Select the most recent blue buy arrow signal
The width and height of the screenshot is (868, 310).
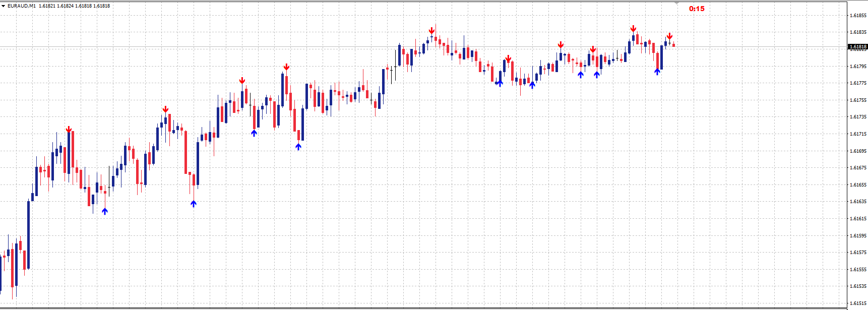point(657,72)
